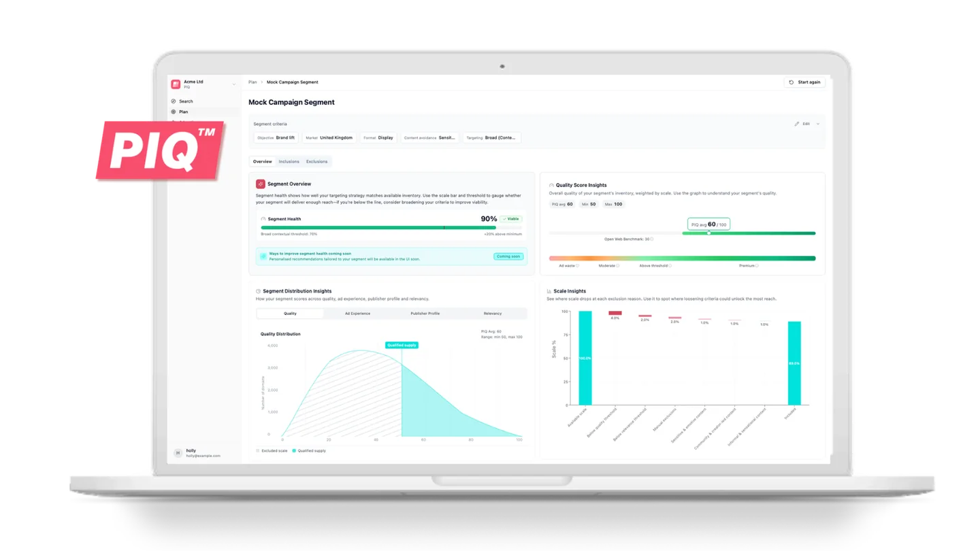Select the Relevancy distribution tab

pos(493,314)
